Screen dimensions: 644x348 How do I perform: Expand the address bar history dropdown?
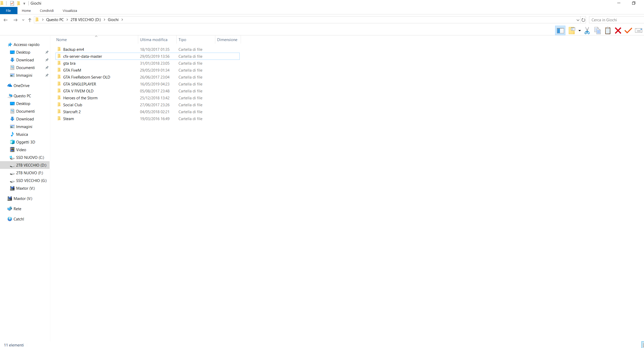click(x=578, y=20)
